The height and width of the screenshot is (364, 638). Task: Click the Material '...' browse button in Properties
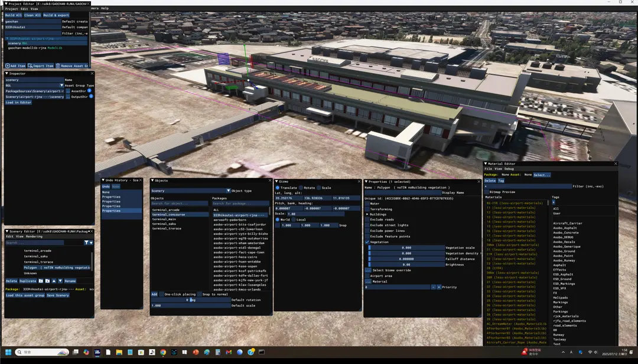point(368,281)
